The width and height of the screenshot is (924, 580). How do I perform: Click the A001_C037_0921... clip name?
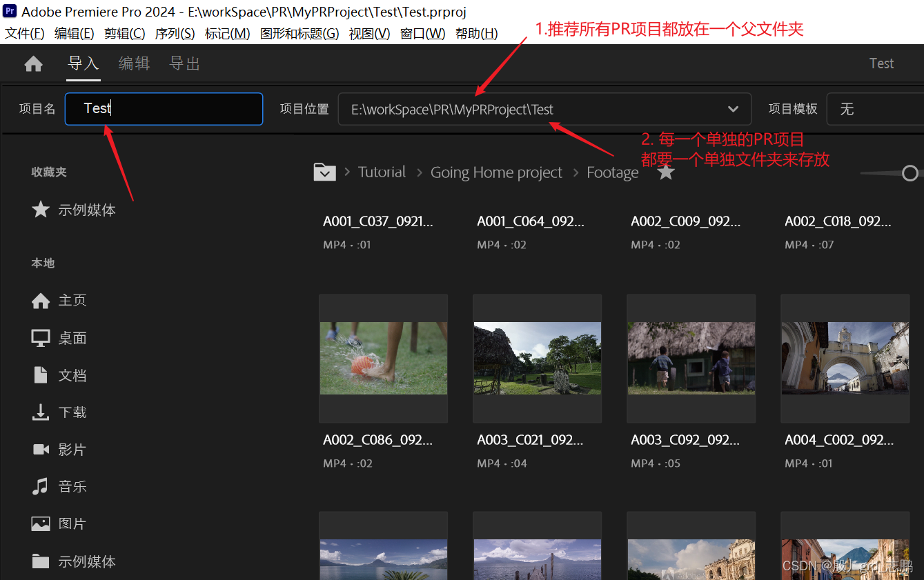378,221
